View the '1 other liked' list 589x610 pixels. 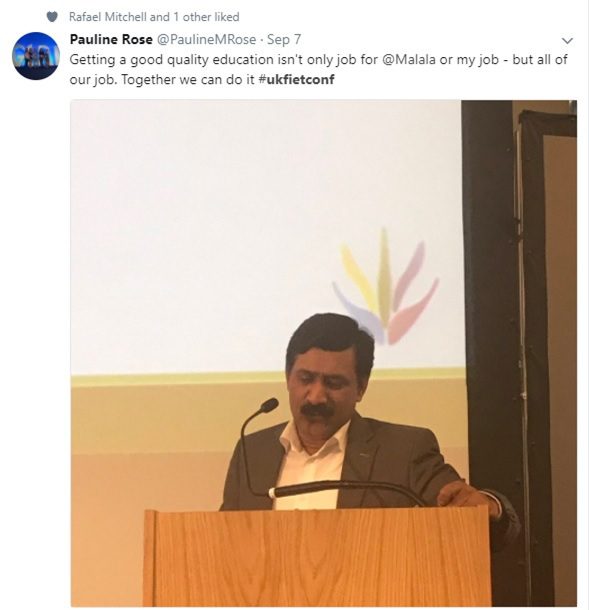(206, 17)
